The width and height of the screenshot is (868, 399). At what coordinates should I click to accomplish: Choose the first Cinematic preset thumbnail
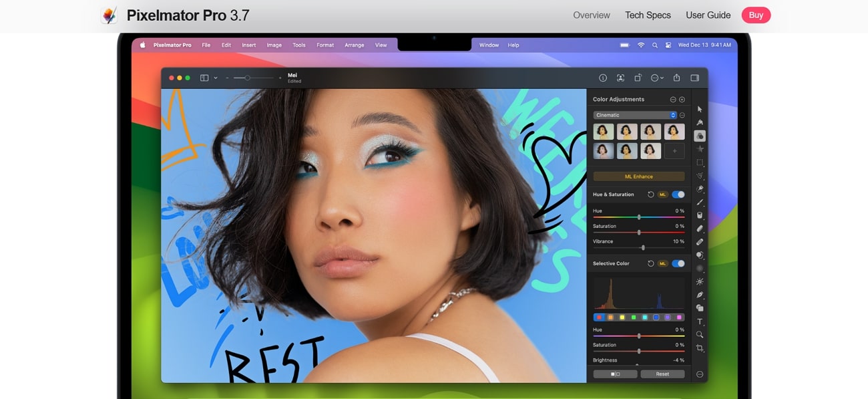tap(604, 132)
